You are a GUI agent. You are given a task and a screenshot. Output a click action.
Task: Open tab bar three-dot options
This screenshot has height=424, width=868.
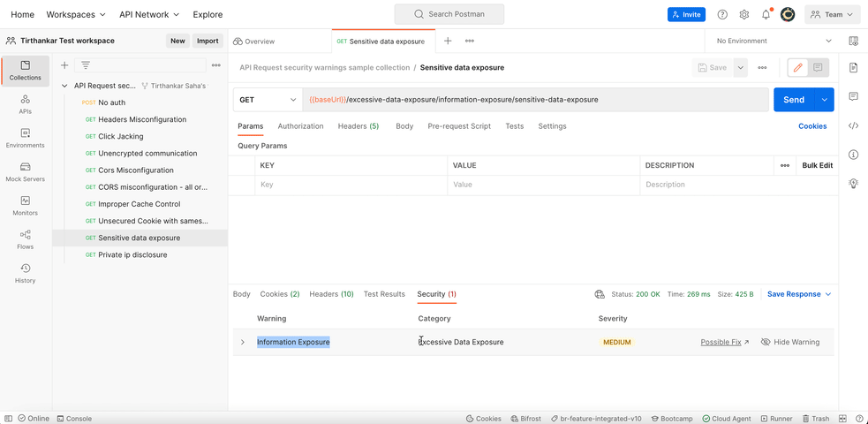pyautogui.click(x=470, y=41)
